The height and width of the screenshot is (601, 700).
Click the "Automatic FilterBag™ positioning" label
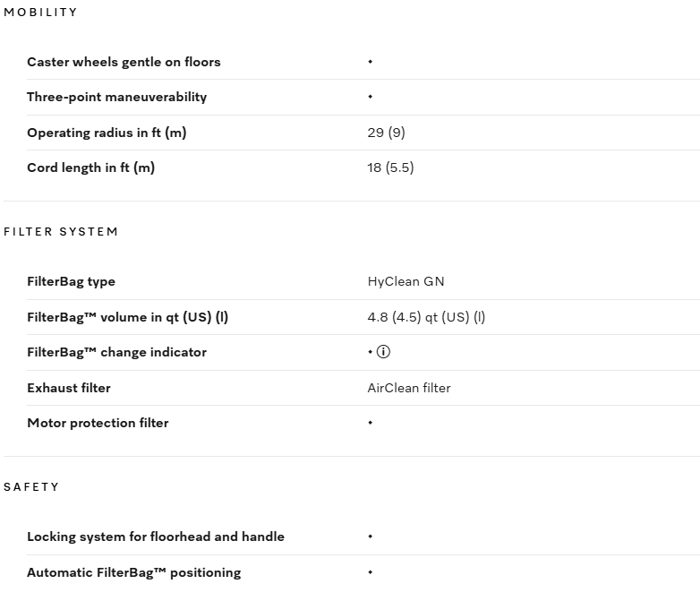point(133,572)
